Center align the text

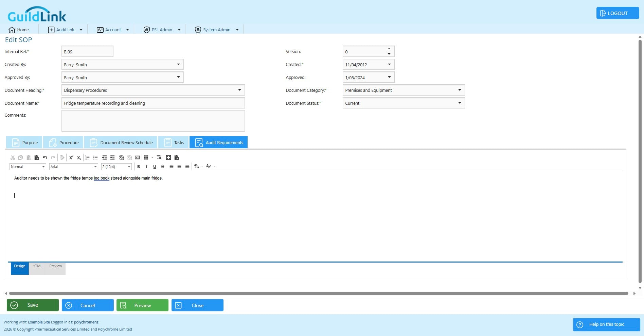pos(179,167)
